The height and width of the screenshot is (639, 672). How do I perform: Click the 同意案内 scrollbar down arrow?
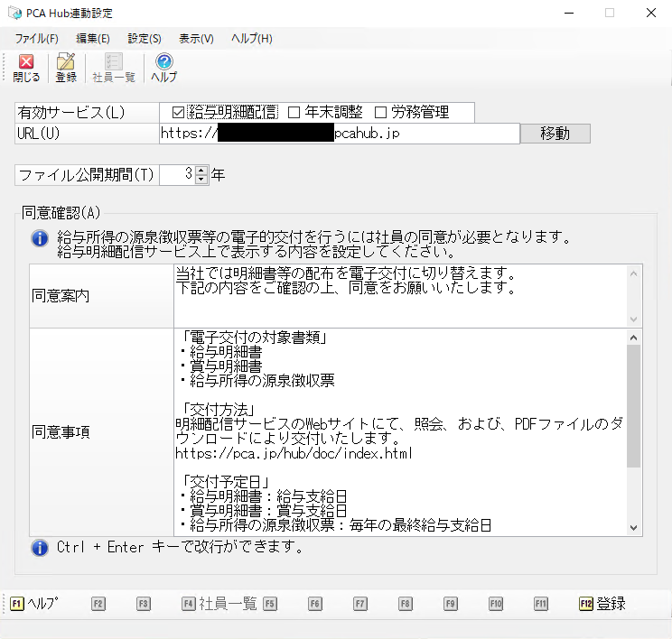(634, 319)
